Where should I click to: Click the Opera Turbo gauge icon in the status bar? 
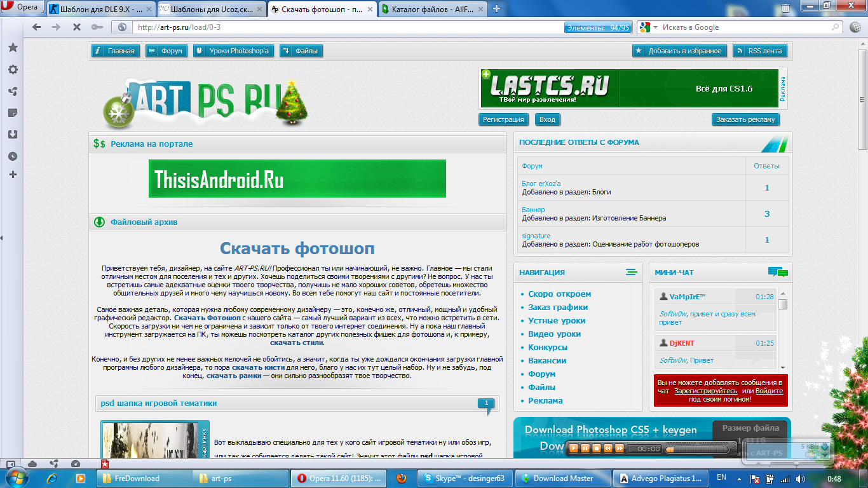pyautogui.click(x=76, y=464)
